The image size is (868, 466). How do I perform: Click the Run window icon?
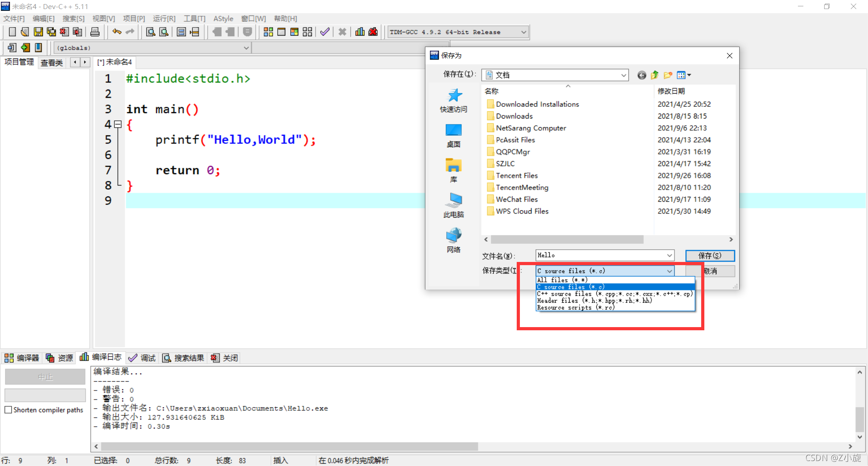(281, 32)
